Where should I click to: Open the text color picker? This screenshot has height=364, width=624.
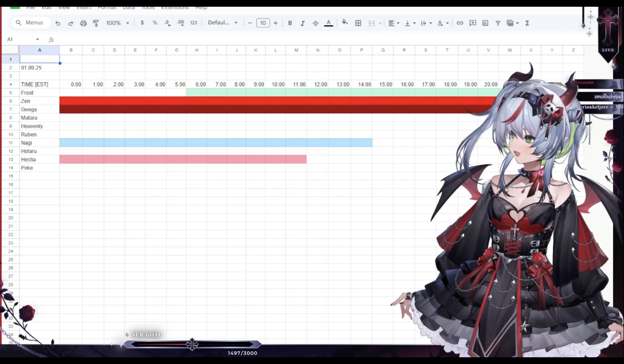click(329, 23)
